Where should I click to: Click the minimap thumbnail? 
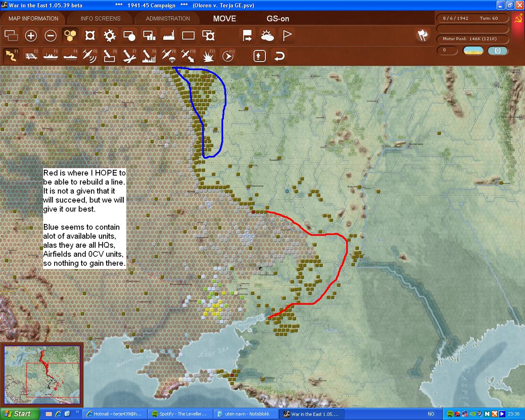[x=42, y=375]
